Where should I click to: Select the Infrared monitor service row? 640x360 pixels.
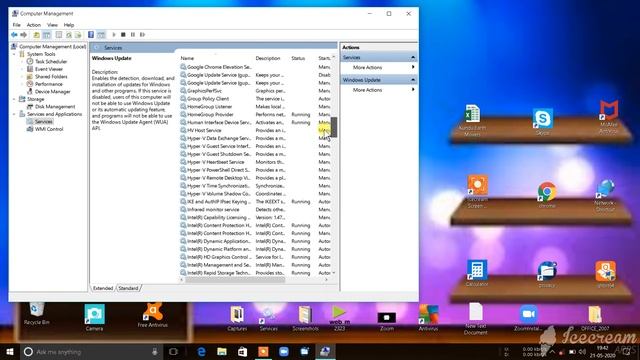pos(255,209)
